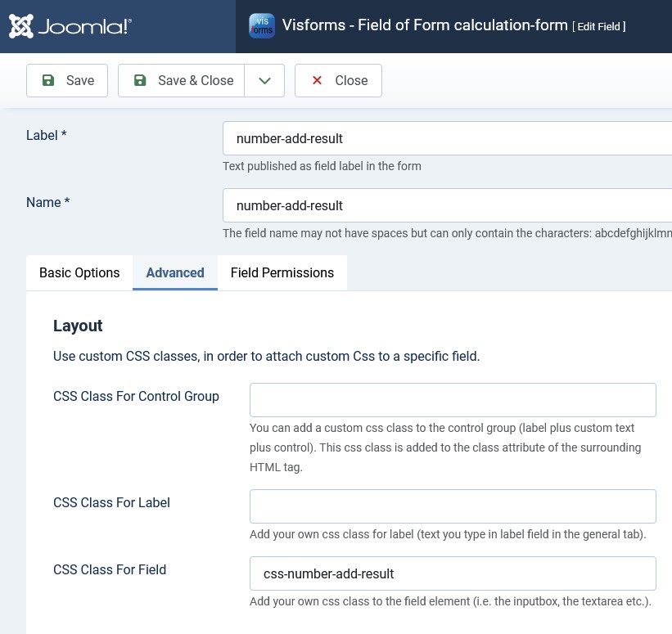
Task: Click the Layout section heading
Action: [78, 326]
